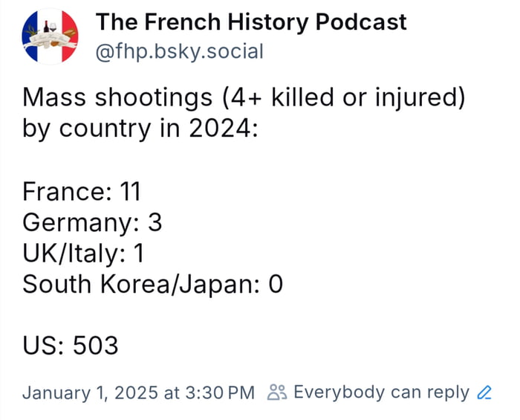Open the Everybody can reply setting

point(381,392)
